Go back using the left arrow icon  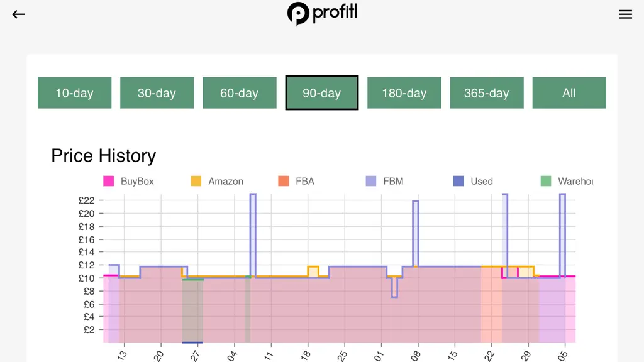(18, 14)
